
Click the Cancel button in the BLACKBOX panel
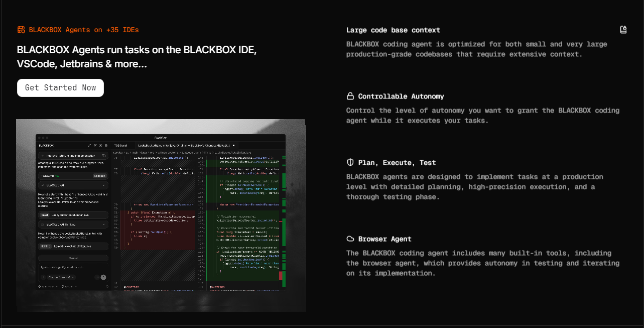coord(73,258)
